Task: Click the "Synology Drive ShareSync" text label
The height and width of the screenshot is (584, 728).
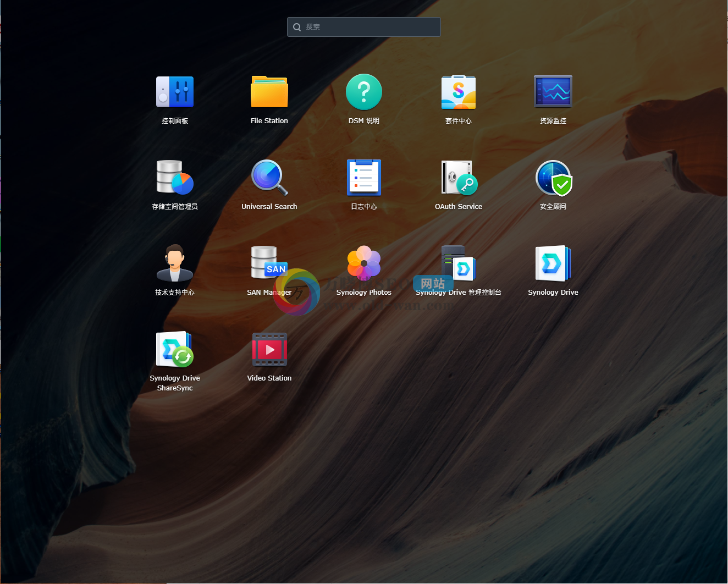Action: (175, 383)
